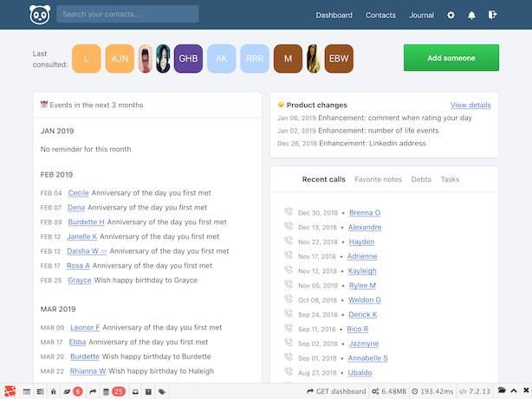The height and width of the screenshot is (399, 532).
Task: Open the brown M contact avatar
Action: point(288,59)
